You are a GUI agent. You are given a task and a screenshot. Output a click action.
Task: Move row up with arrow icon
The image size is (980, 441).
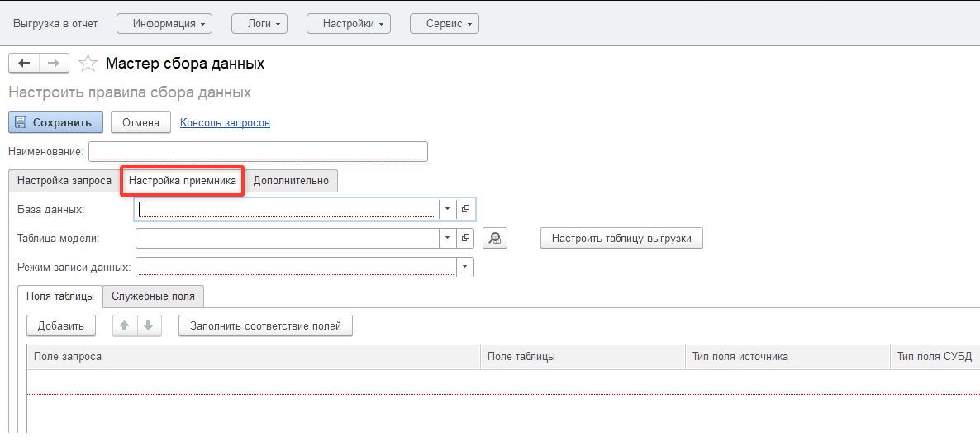125,325
